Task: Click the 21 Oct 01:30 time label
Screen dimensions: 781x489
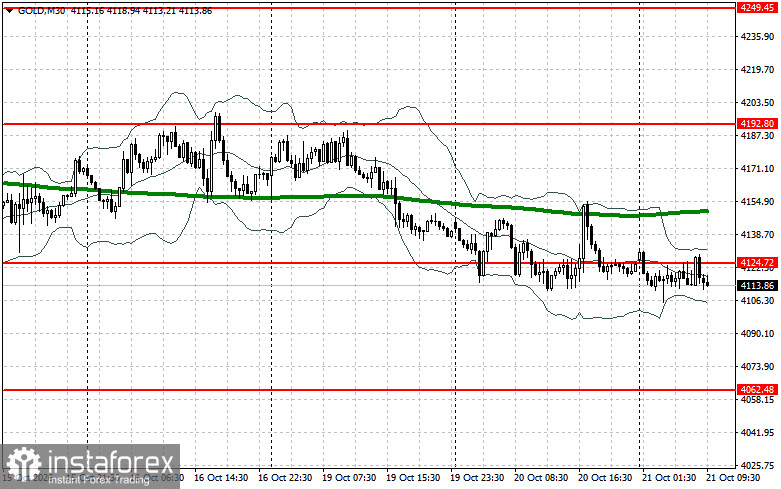Action: (669, 478)
